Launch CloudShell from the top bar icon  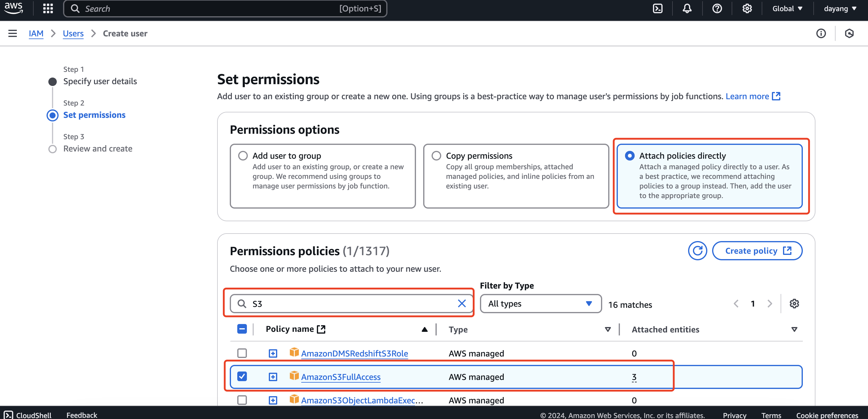point(657,8)
